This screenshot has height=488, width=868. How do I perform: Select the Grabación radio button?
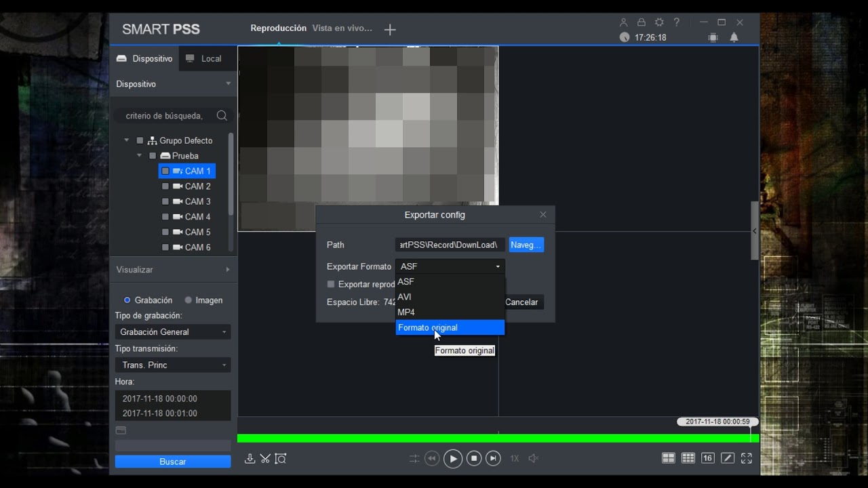(127, 300)
